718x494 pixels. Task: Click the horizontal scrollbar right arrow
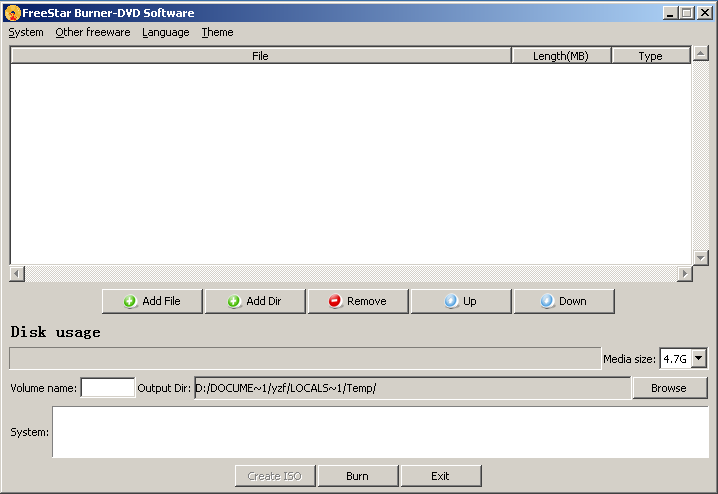point(685,274)
